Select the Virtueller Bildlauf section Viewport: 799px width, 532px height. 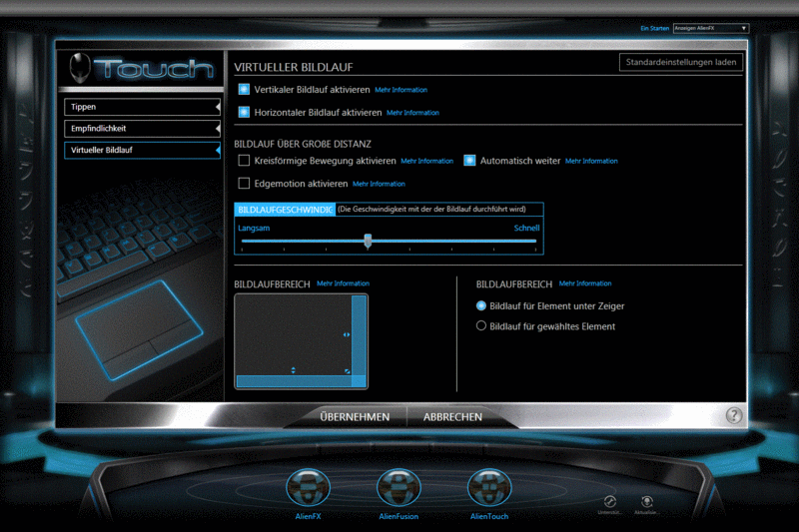(x=142, y=150)
